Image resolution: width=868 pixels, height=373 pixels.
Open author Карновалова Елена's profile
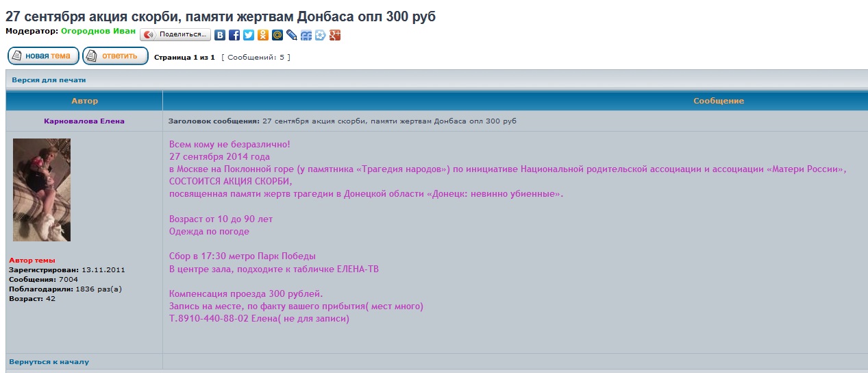point(84,121)
